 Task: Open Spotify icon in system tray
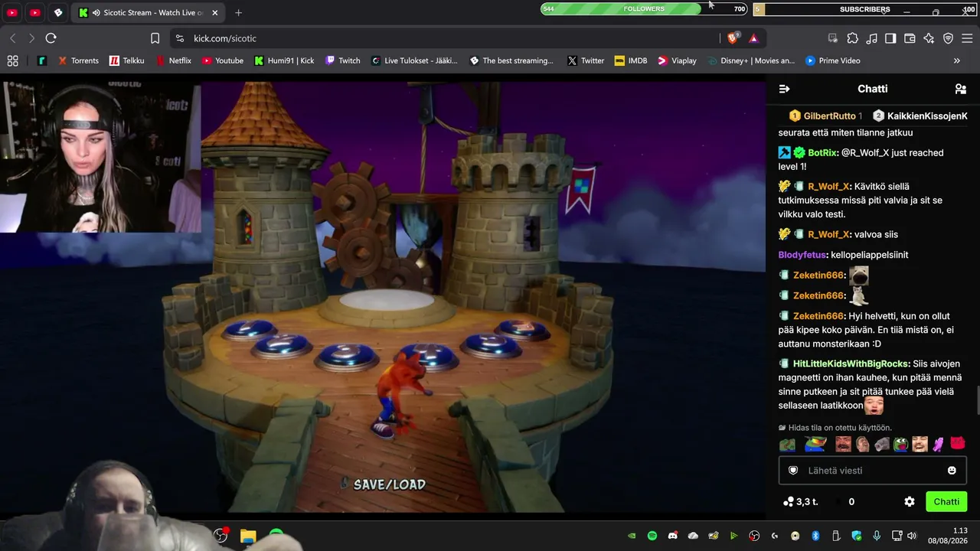(x=652, y=536)
